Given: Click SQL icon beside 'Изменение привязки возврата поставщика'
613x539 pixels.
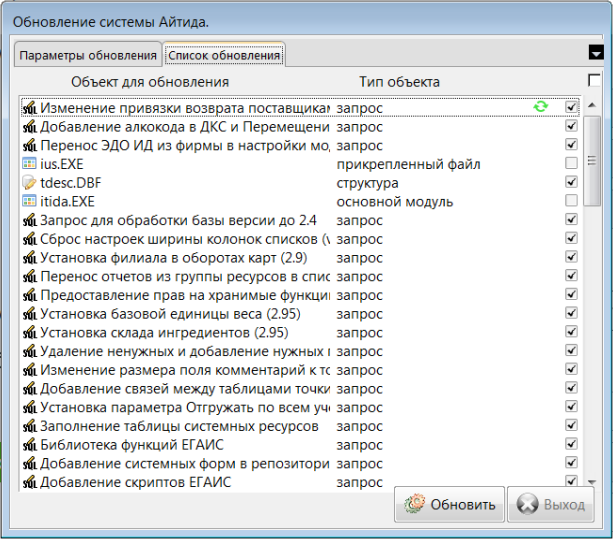Looking at the screenshot, I should [x=30, y=108].
